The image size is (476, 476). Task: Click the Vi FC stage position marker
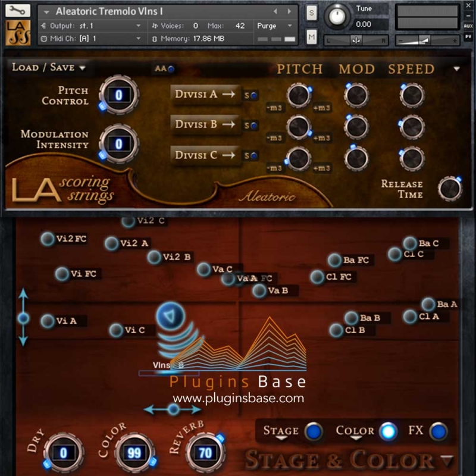(x=62, y=274)
